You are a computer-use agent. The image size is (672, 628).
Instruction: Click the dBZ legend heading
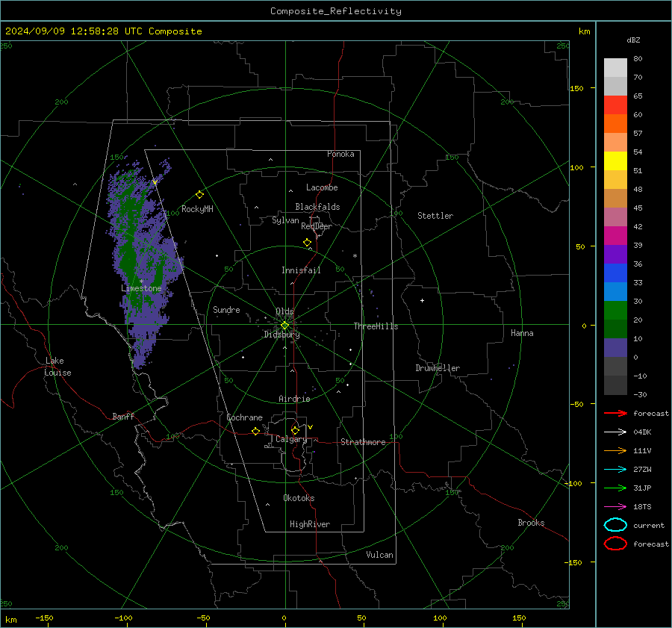pyautogui.click(x=633, y=40)
